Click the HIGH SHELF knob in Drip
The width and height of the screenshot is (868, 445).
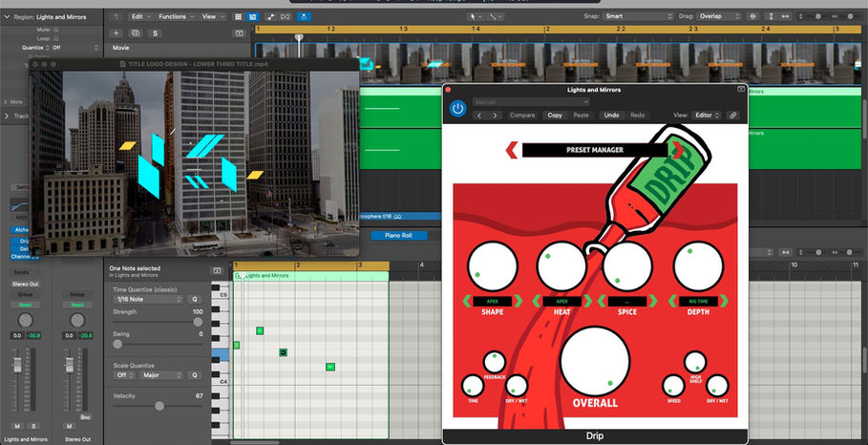pos(695,363)
